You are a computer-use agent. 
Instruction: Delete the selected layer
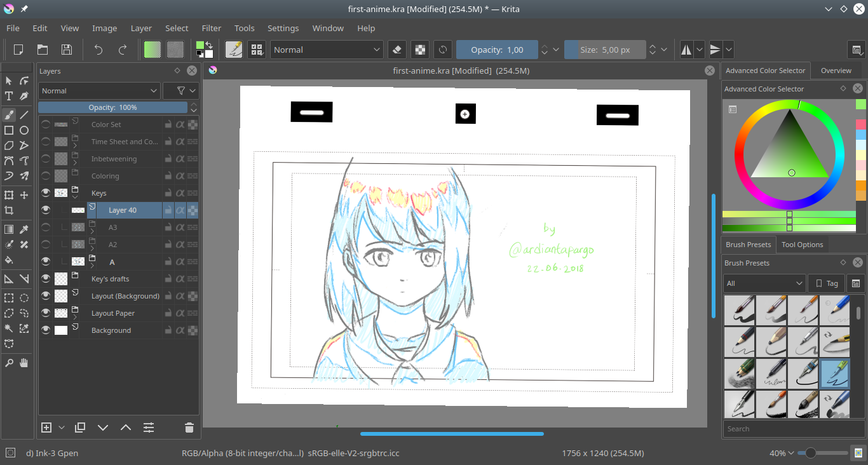pos(189,428)
